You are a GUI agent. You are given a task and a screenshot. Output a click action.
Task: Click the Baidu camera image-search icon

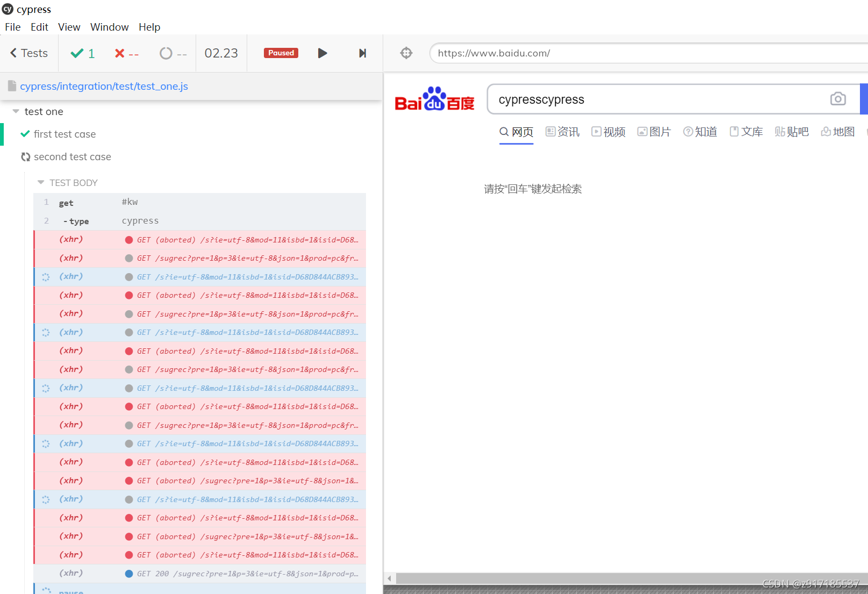[x=838, y=99]
